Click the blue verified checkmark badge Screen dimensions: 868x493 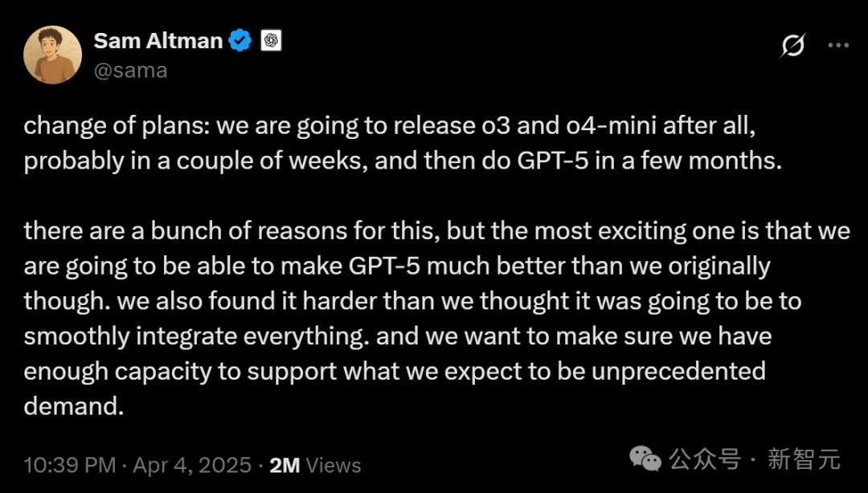(240, 41)
